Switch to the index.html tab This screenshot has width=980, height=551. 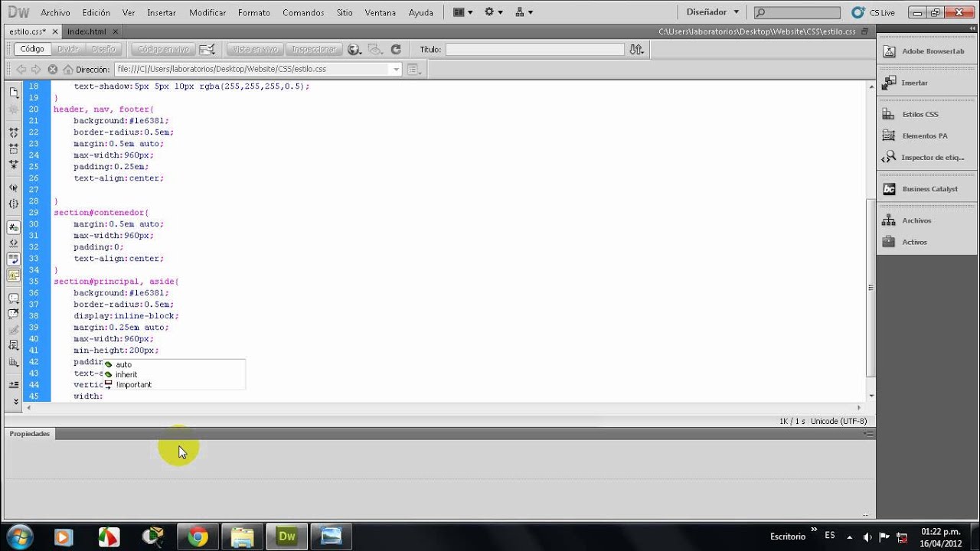pos(87,31)
